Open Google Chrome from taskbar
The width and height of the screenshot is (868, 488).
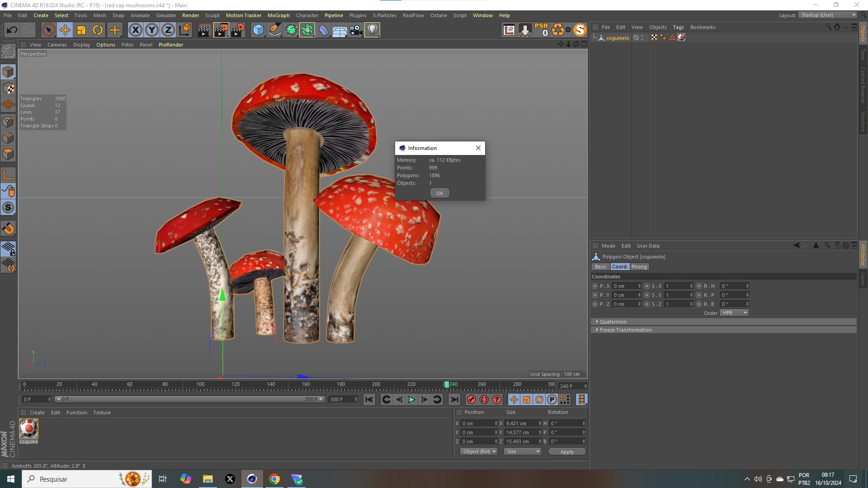point(274,479)
